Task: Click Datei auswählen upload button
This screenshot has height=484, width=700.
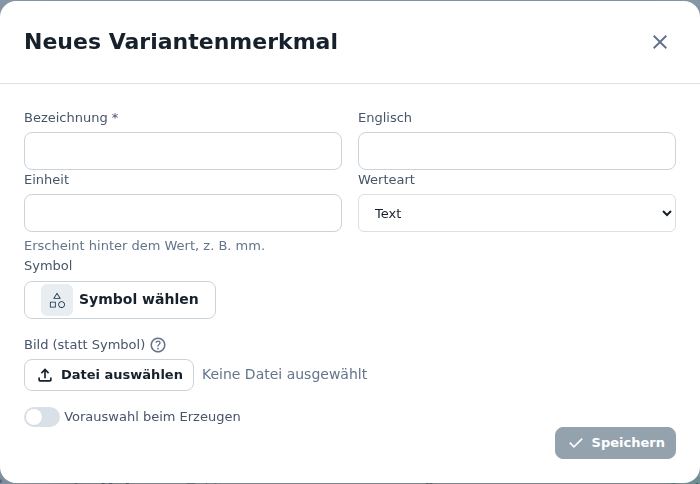Action: point(109,375)
